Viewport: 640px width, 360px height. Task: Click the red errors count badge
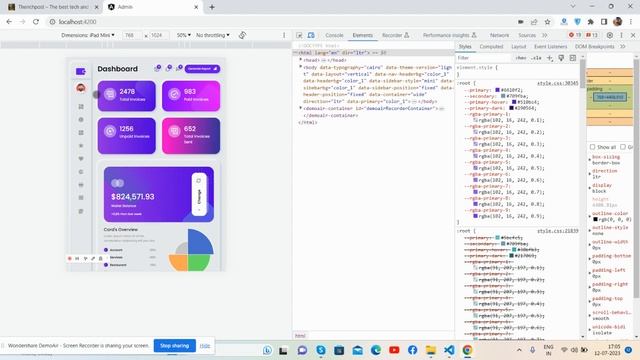click(x=575, y=35)
